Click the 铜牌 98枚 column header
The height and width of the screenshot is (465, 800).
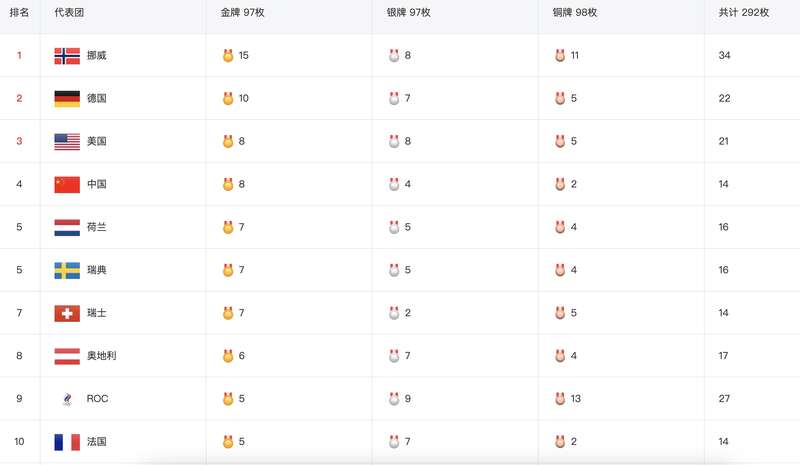[574, 12]
